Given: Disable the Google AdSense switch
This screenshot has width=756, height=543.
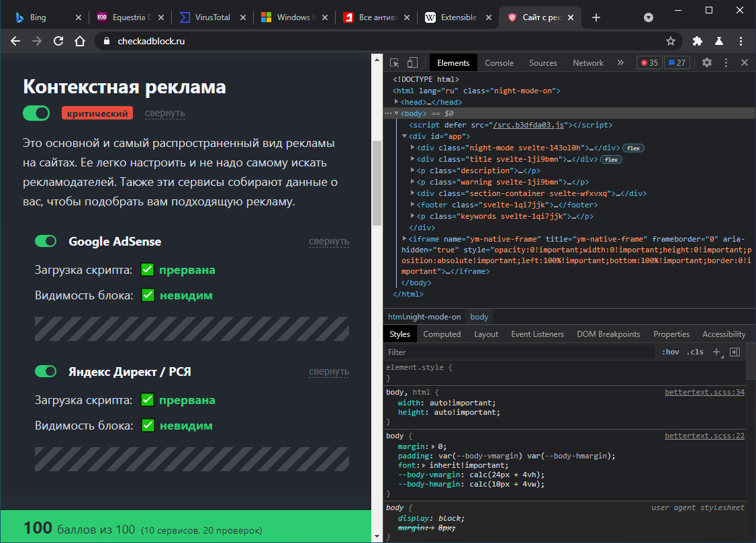Looking at the screenshot, I should click(x=46, y=241).
